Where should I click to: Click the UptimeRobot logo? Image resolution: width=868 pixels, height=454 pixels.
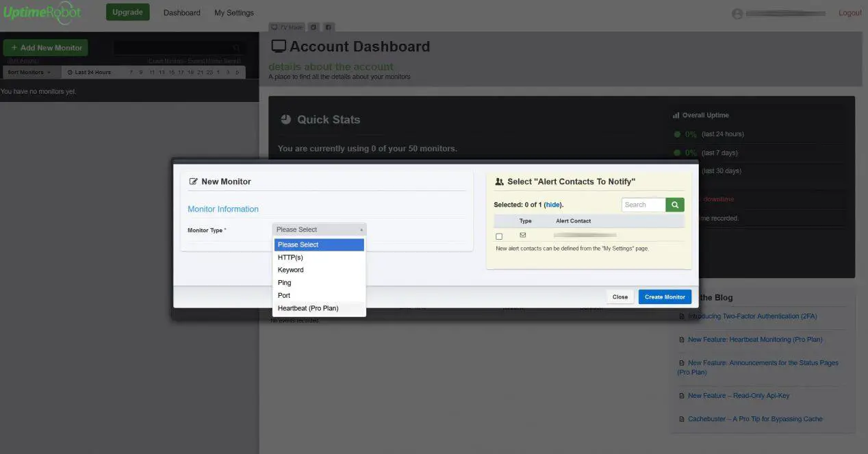point(41,12)
